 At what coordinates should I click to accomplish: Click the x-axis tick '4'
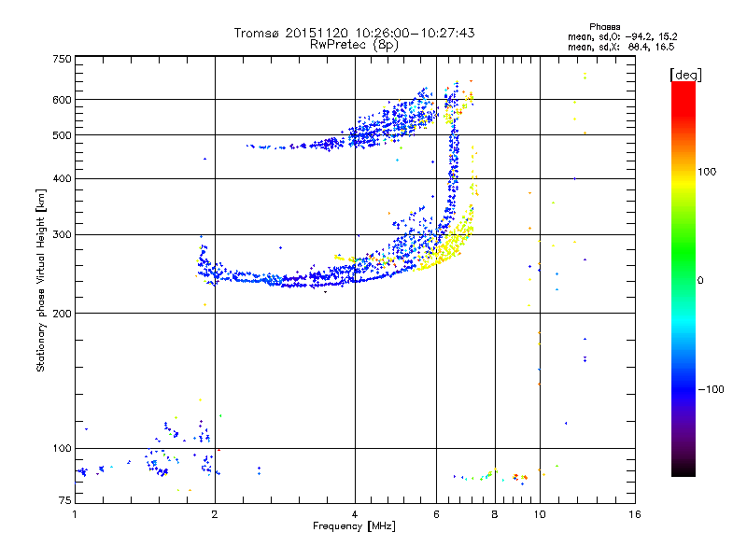(x=355, y=514)
